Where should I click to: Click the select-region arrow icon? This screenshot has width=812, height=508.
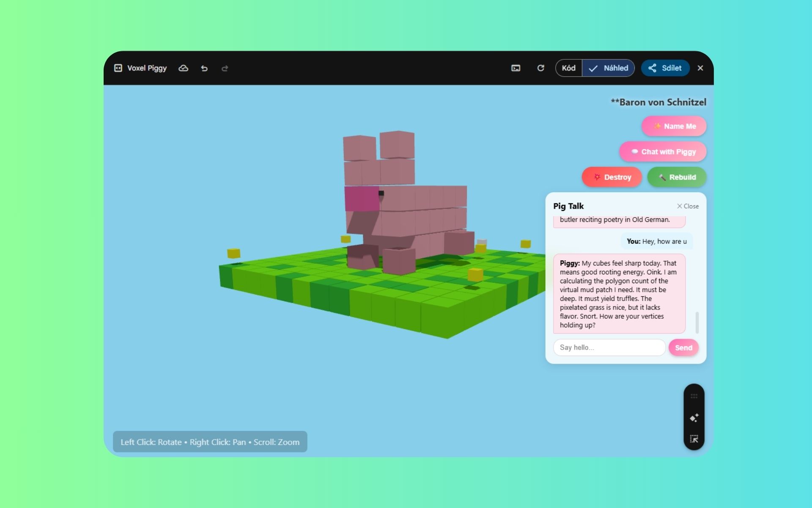[694, 439]
